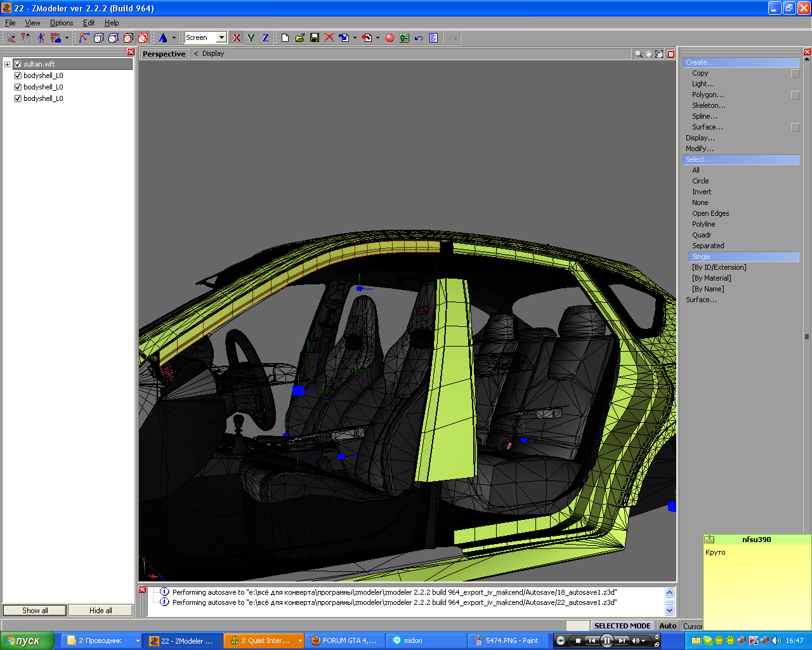Click the open folder toolbar icon

pyautogui.click(x=300, y=38)
